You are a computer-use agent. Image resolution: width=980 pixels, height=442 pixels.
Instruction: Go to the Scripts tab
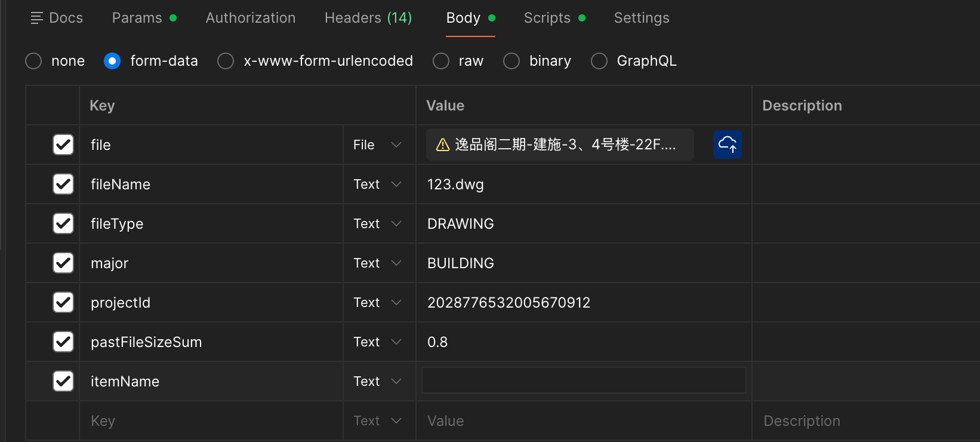pos(547,18)
